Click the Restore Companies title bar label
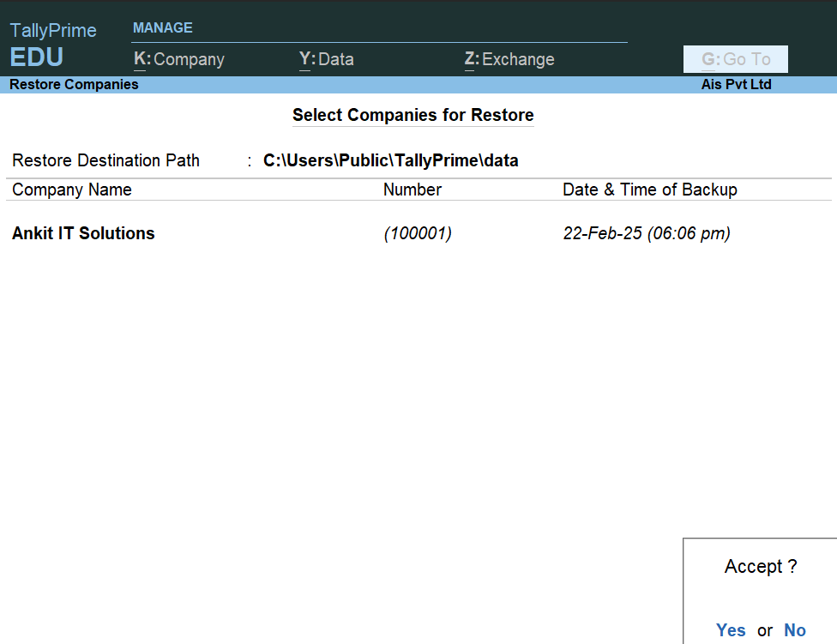The height and width of the screenshot is (644, 837). pyautogui.click(x=74, y=85)
